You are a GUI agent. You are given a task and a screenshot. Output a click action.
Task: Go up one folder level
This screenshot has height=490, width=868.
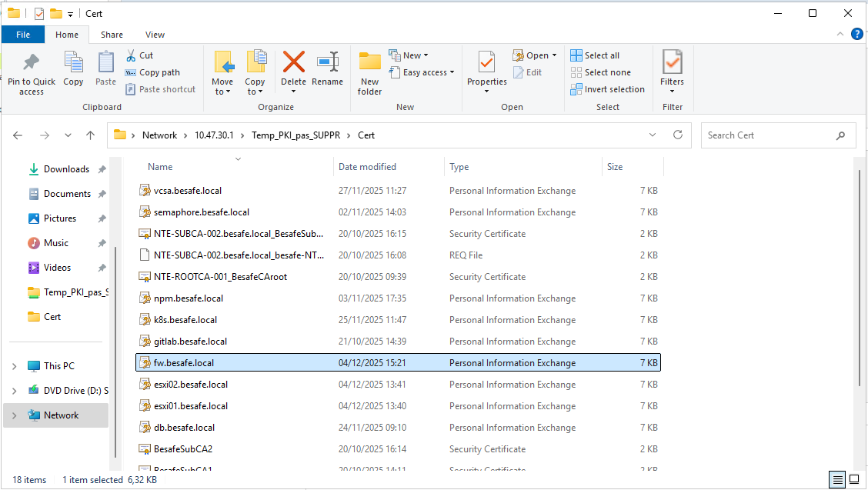click(x=90, y=135)
